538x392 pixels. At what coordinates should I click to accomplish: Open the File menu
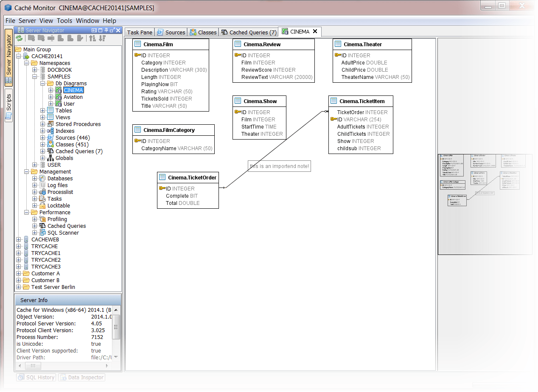coord(10,20)
